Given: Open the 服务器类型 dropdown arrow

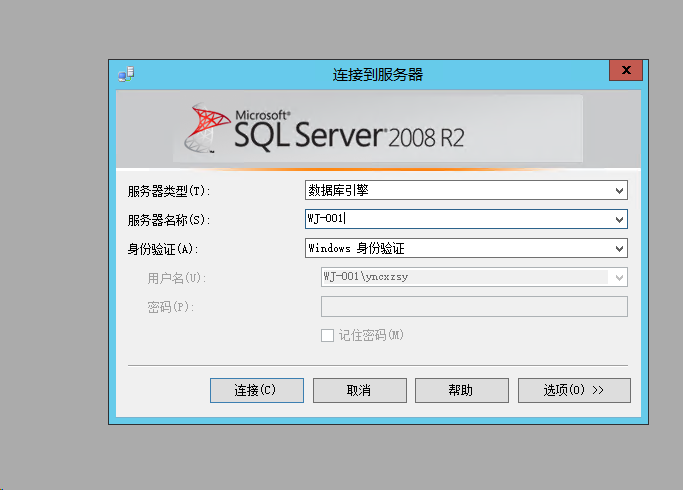Looking at the screenshot, I should pyautogui.click(x=619, y=191).
